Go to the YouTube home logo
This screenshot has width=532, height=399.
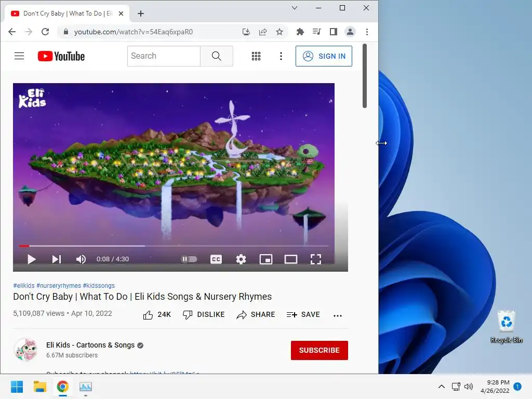click(x=61, y=56)
